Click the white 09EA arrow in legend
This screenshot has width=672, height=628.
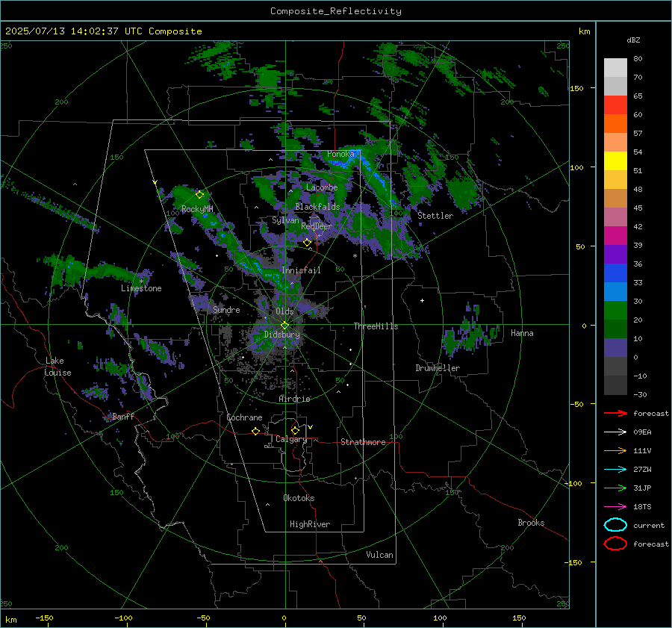click(615, 432)
